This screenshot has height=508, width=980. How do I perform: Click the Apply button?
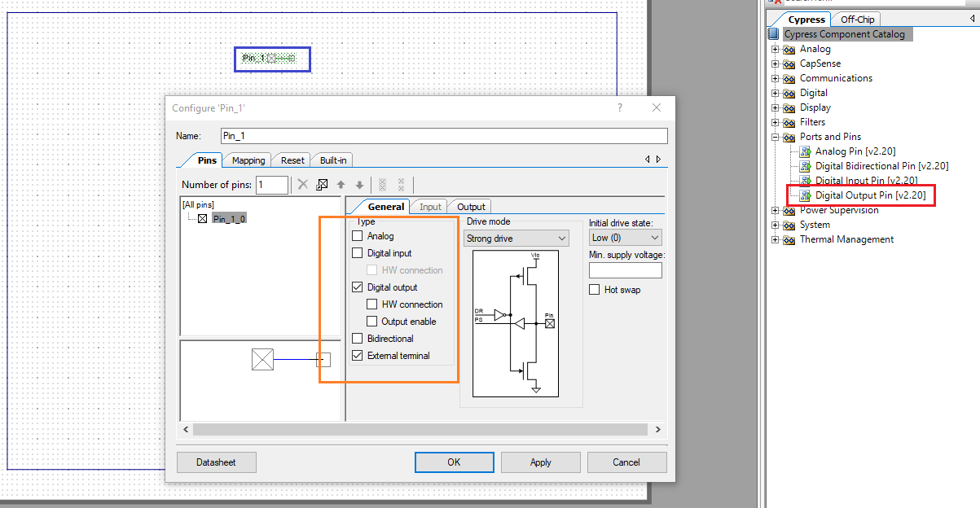pos(541,462)
